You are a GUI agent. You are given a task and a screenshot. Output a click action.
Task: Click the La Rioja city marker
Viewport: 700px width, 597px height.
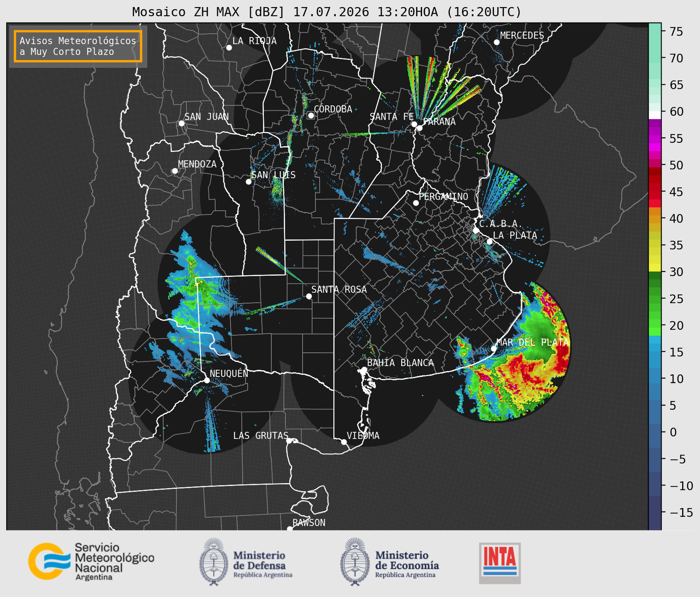(229, 48)
